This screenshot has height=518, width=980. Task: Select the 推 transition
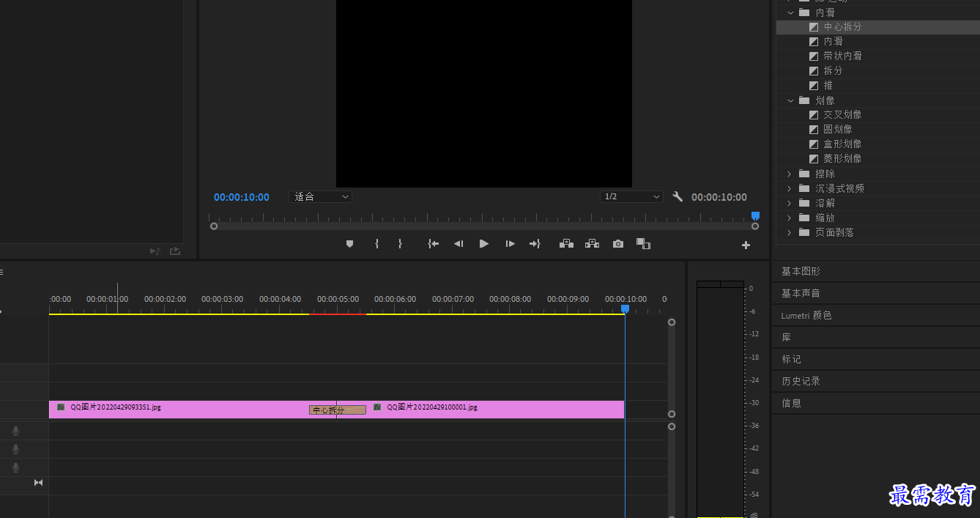click(x=828, y=86)
